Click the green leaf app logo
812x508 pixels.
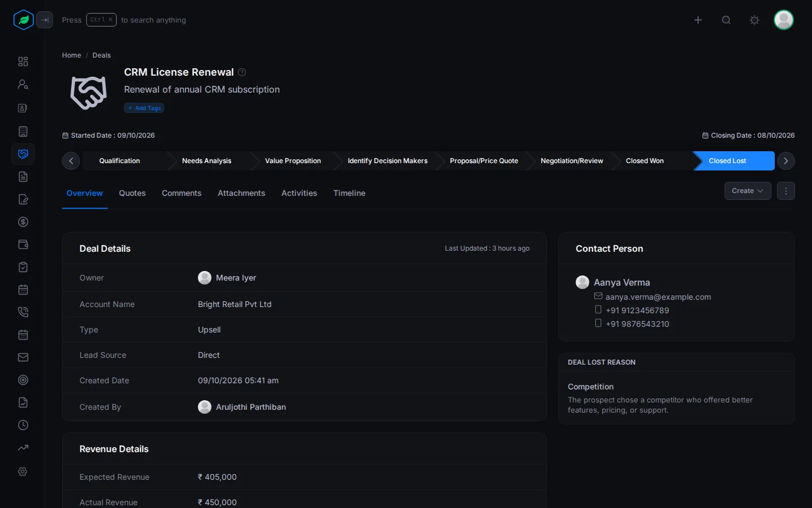point(23,20)
